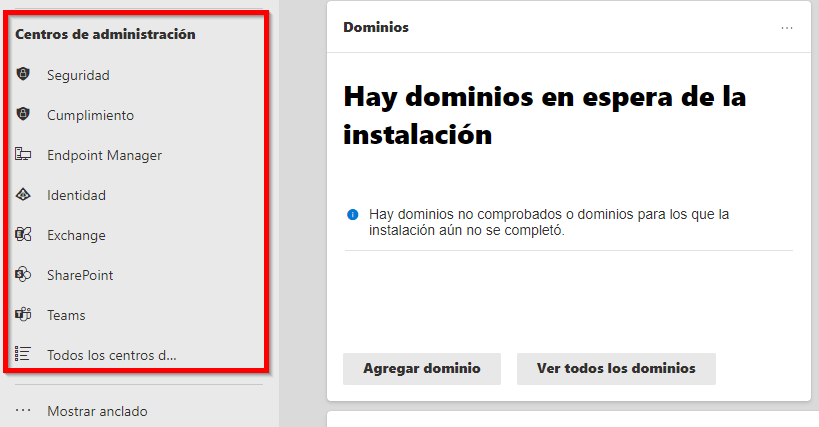The image size is (819, 427).
Task: Click the SharePoint icon
Action: tap(23, 275)
